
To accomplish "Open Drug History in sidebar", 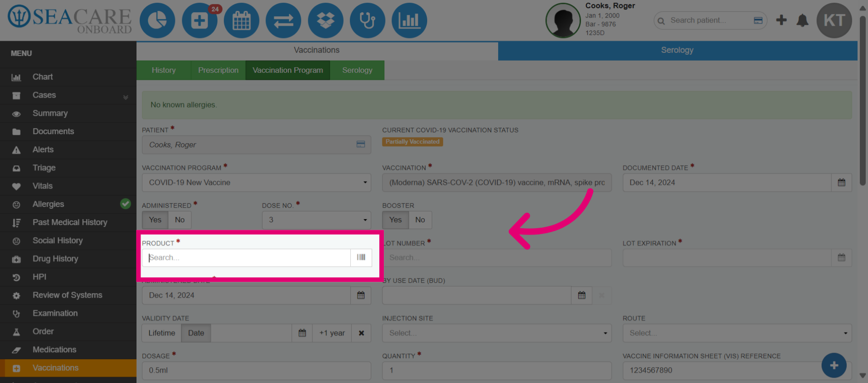I will tap(68, 259).
